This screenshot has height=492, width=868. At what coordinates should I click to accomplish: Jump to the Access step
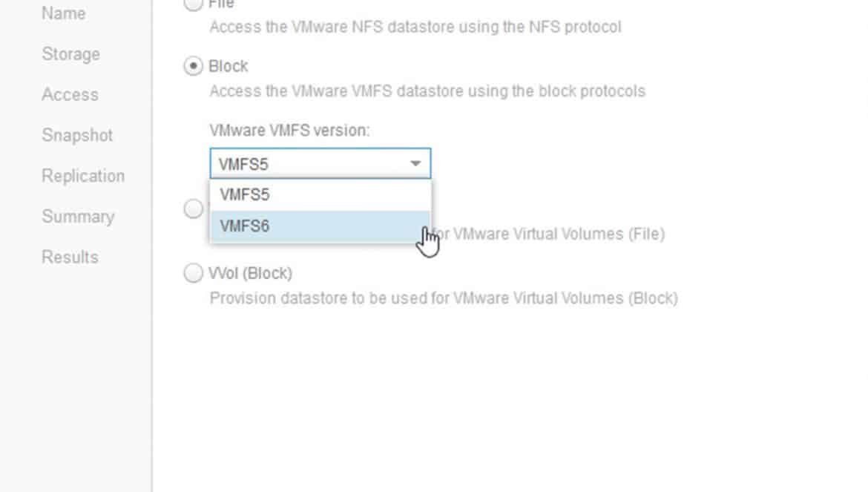click(x=70, y=95)
